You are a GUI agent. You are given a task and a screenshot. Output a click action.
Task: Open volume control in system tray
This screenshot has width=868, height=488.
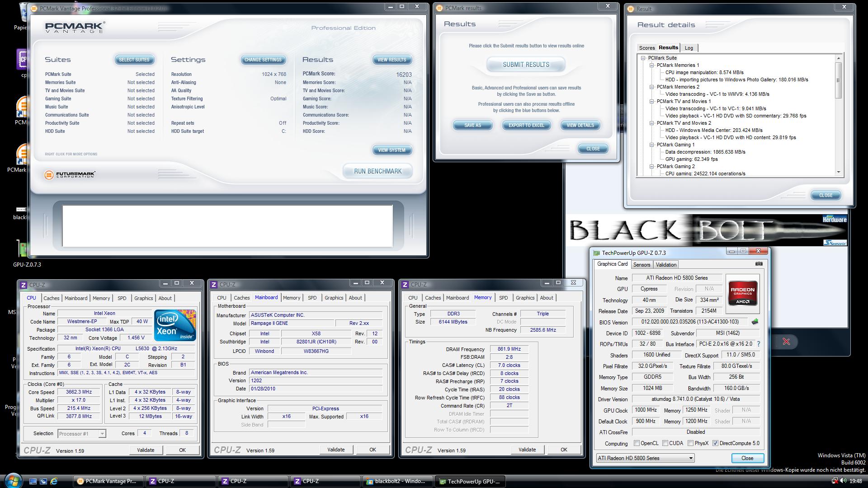click(844, 481)
